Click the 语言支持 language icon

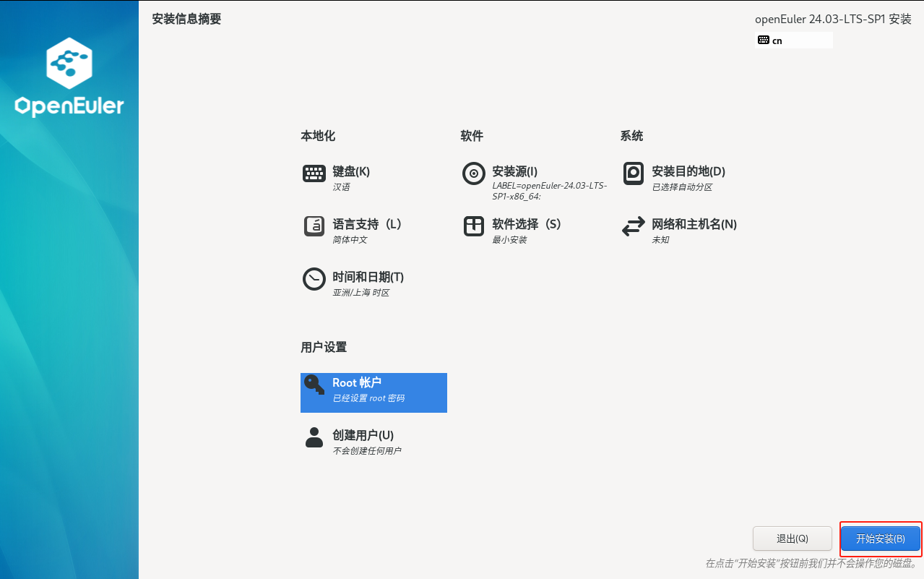coord(314,226)
